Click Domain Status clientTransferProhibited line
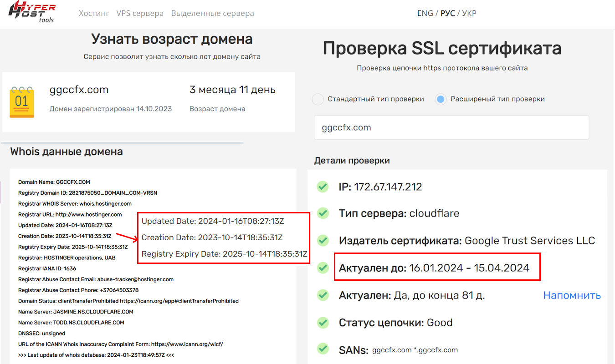Screen dimensions: 615x364 click(128, 301)
